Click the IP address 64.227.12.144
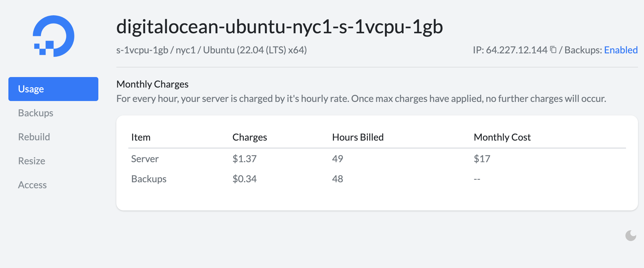The height and width of the screenshot is (268, 644). coord(517,50)
